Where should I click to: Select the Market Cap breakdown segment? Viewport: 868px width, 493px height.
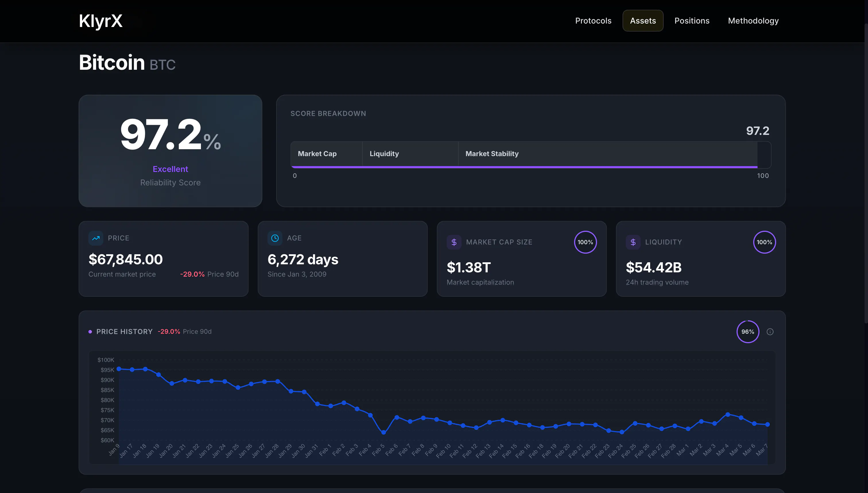(x=326, y=154)
